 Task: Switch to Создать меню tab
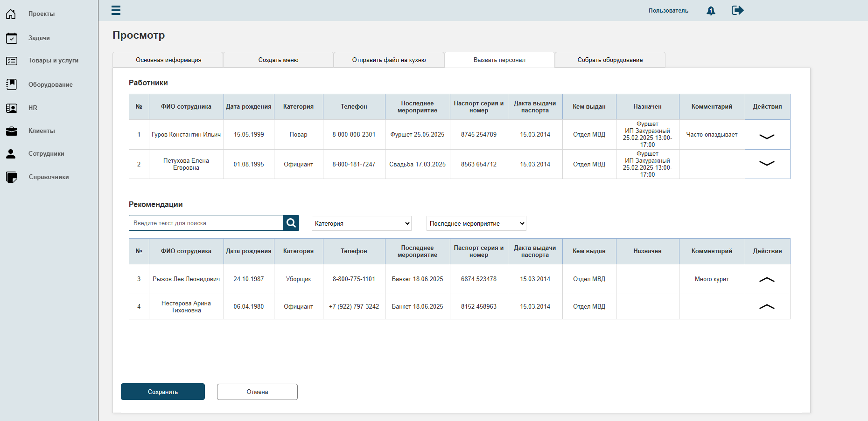click(x=278, y=60)
